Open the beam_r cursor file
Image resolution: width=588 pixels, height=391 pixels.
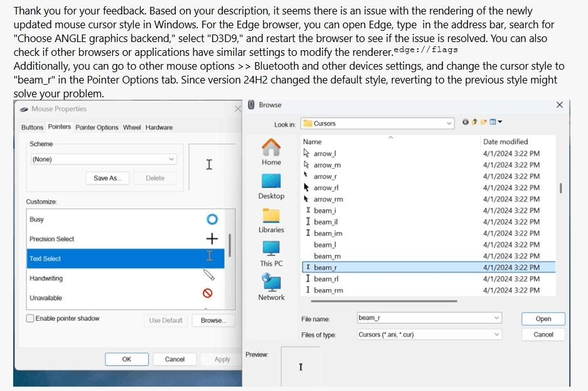tap(542, 319)
